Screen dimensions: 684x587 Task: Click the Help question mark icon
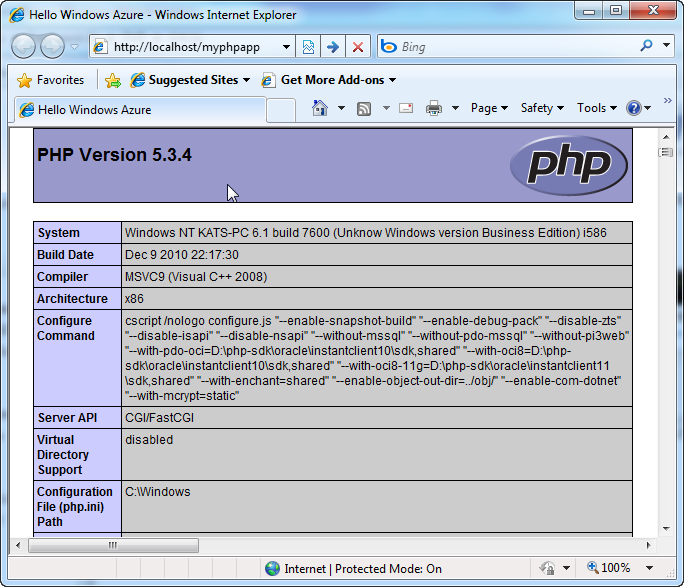tap(633, 108)
